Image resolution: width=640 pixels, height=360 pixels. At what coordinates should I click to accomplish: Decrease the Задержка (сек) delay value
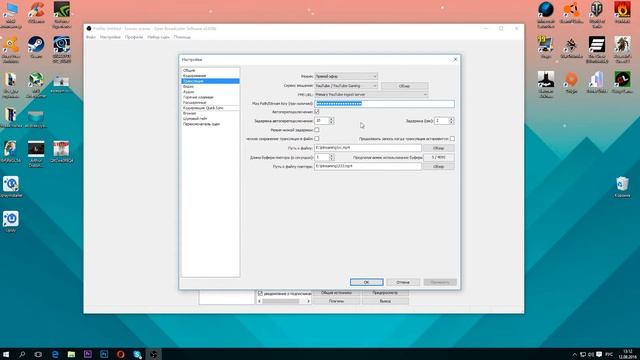pyautogui.click(x=451, y=122)
